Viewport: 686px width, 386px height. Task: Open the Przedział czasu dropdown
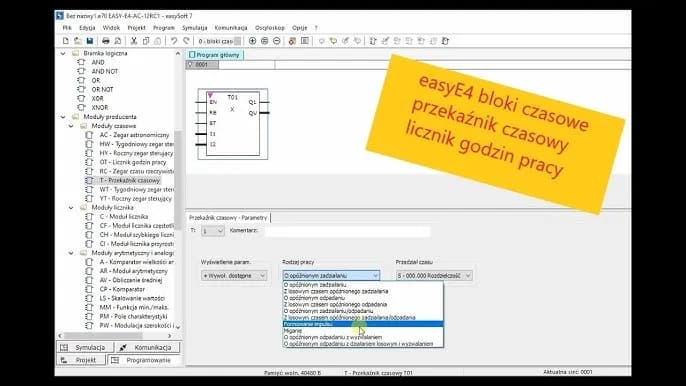point(434,276)
